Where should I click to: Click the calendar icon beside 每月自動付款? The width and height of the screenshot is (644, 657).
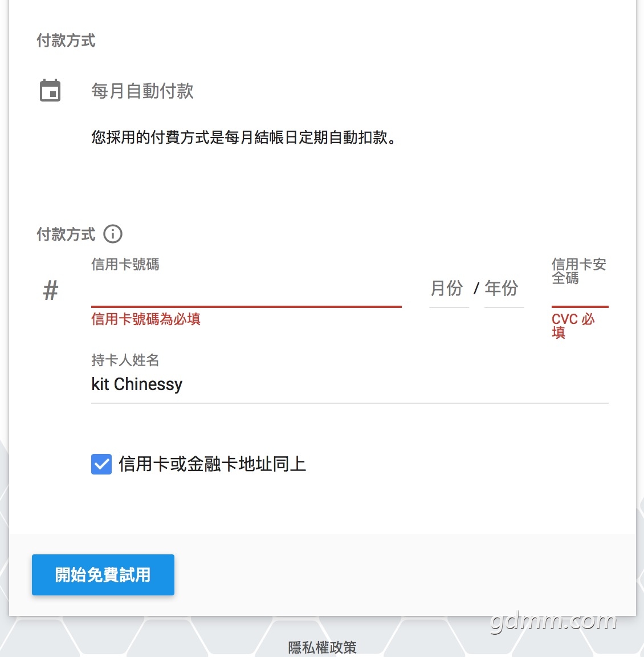point(50,91)
